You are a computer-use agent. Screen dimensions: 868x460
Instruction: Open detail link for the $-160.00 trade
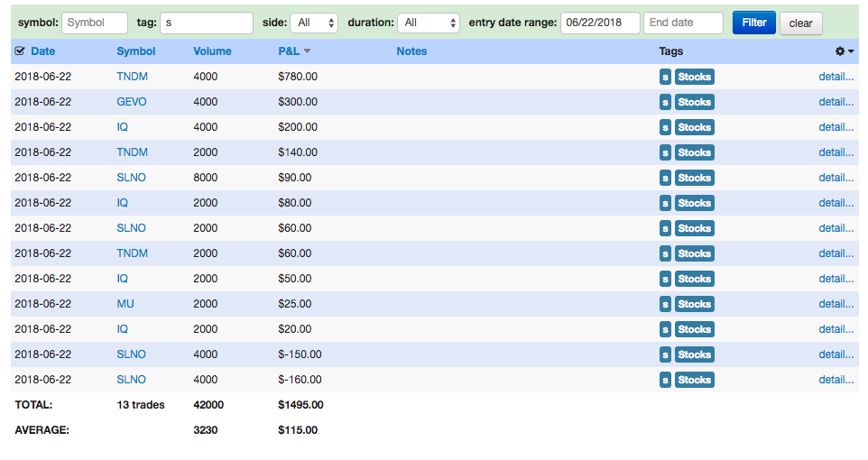click(x=836, y=380)
